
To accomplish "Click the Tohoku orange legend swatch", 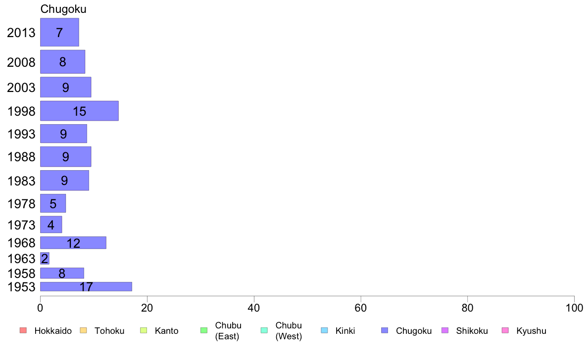I will pos(83,330).
